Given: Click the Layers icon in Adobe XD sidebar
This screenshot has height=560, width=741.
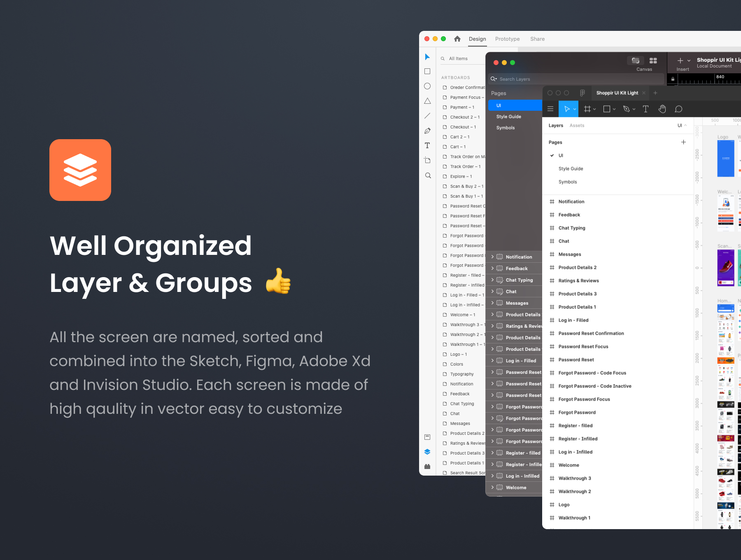Looking at the screenshot, I should [x=427, y=452].
